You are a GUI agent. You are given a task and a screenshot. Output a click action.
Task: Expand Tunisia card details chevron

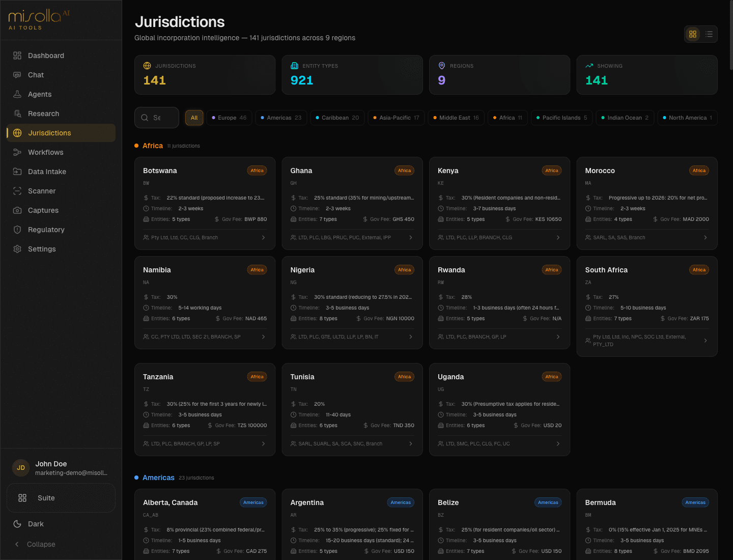411,444
